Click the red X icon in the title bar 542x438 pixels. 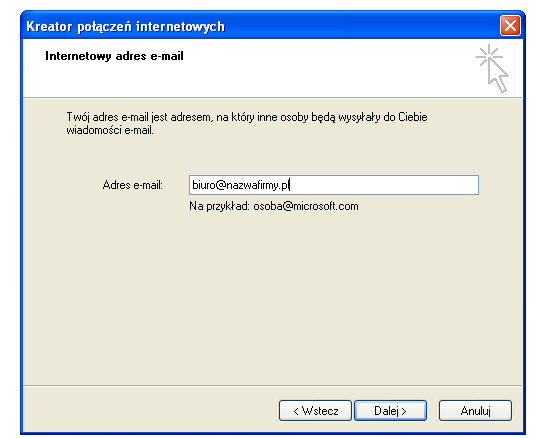pos(510,26)
